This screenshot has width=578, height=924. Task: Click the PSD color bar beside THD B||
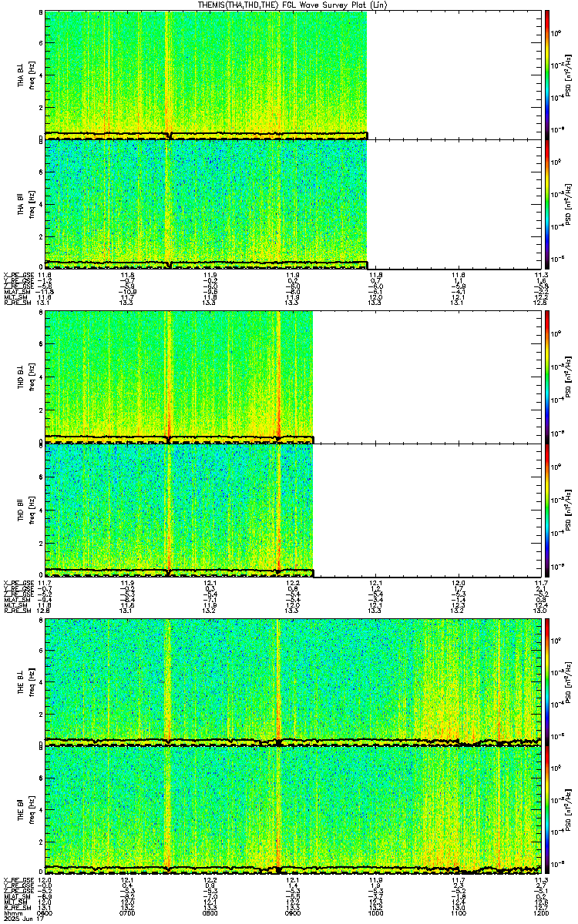(546, 509)
